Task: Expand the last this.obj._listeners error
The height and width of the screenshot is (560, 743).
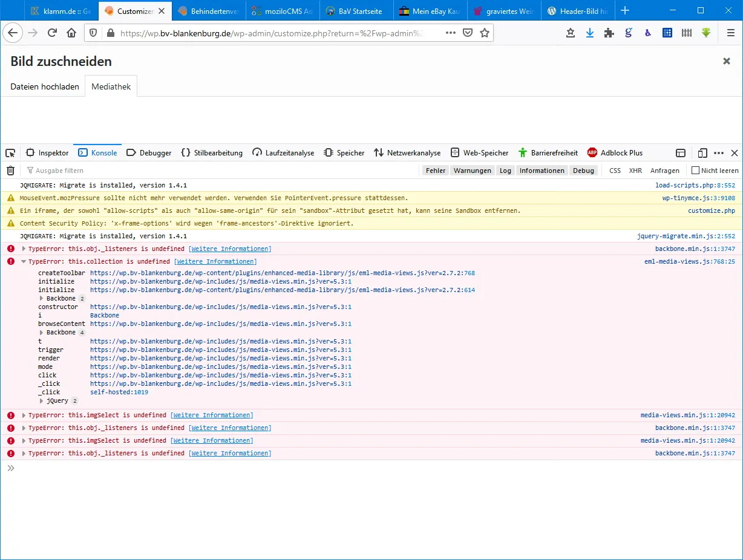Action: [x=24, y=454]
